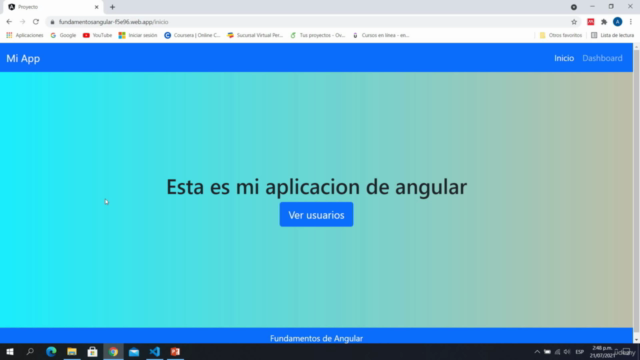Open a new tab with plus button
The image size is (640, 360).
point(112,7)
